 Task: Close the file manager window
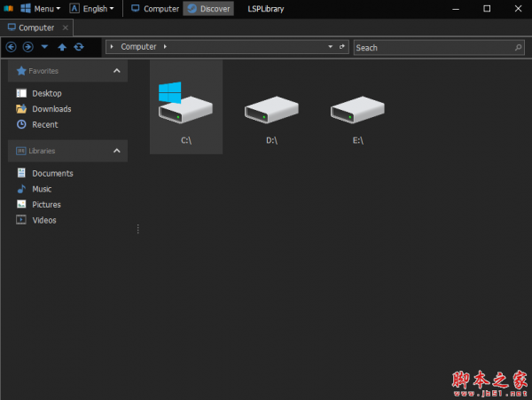(x=518, y=9)
